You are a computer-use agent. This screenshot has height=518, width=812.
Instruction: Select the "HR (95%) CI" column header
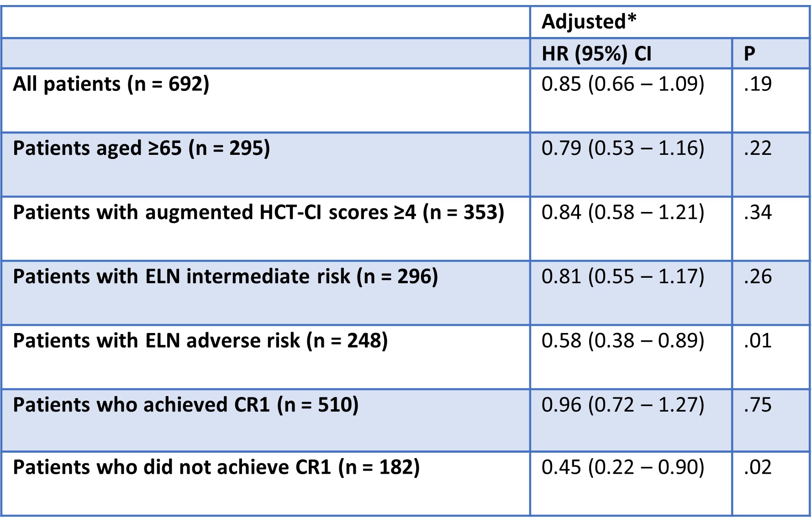(596, 54)
